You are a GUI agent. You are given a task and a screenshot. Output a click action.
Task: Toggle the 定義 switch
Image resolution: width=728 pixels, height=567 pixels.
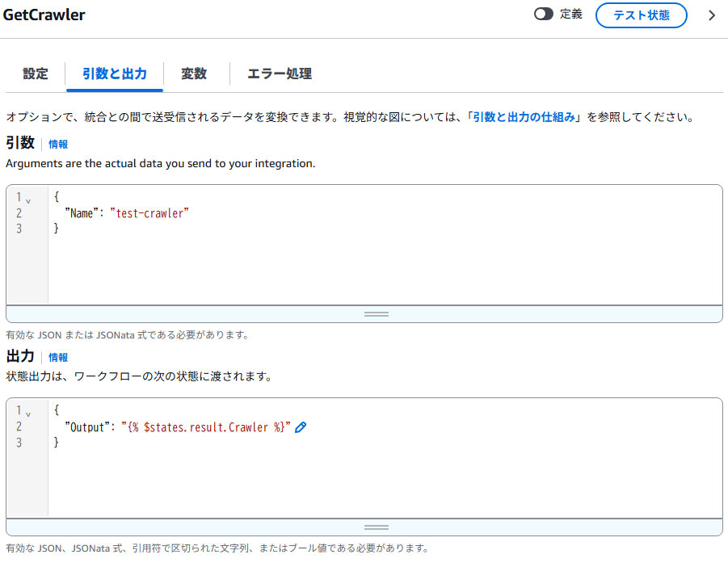pos(544,15)
